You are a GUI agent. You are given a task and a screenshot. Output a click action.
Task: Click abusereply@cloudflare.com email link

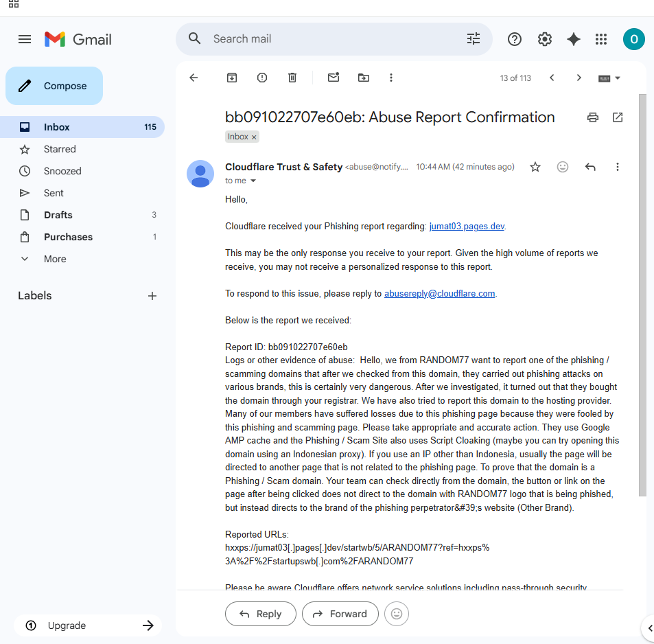click(x=440, y=293)
